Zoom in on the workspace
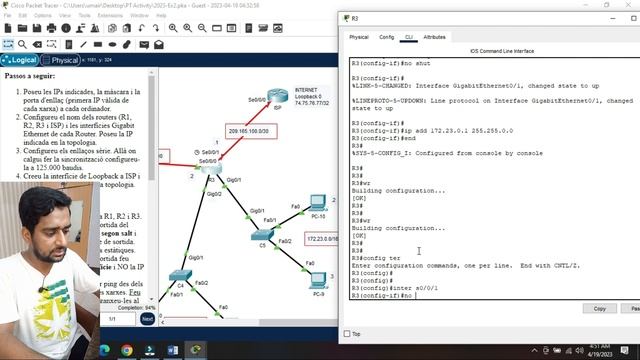The width and height of the screenshot is (640, 360). (173, 28)
